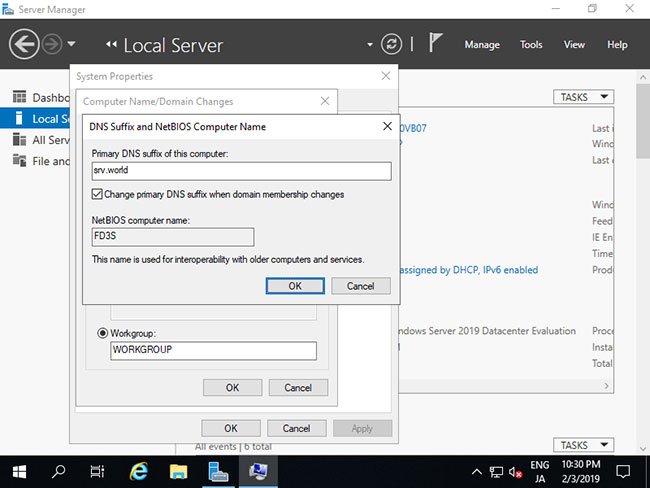Screen dimensions: 650x488
Task: Close DNS Suffix and NetBIOS dialog
Action: click(x=387, y=126)
